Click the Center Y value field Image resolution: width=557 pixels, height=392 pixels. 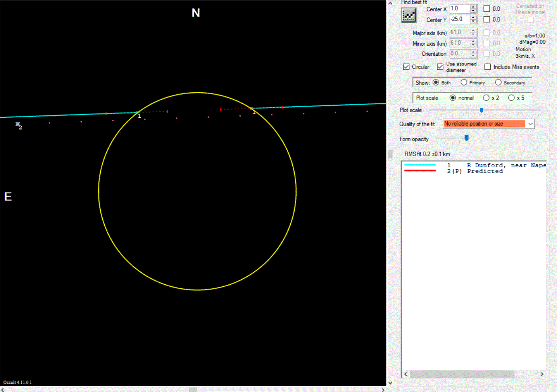tap(460, 19)
